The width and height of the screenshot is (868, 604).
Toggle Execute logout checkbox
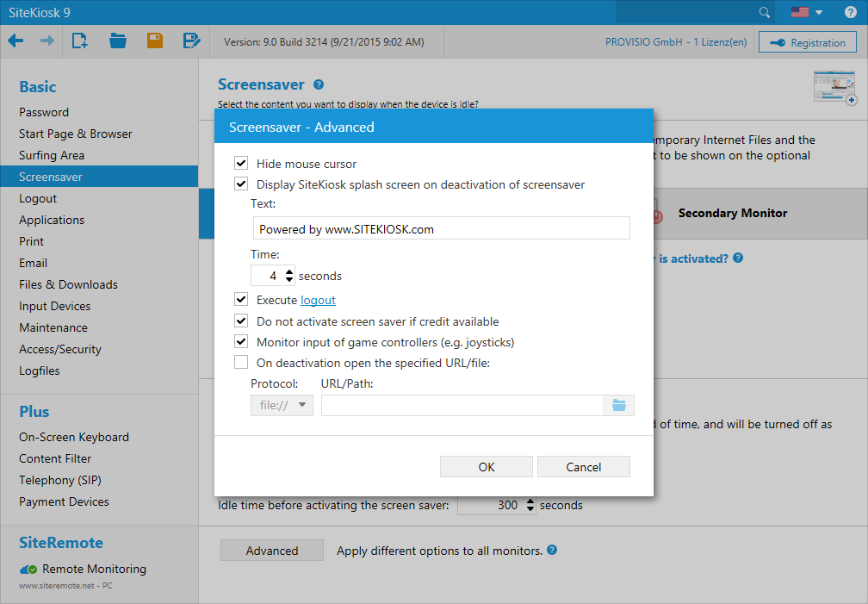click(x=241, y=300)
